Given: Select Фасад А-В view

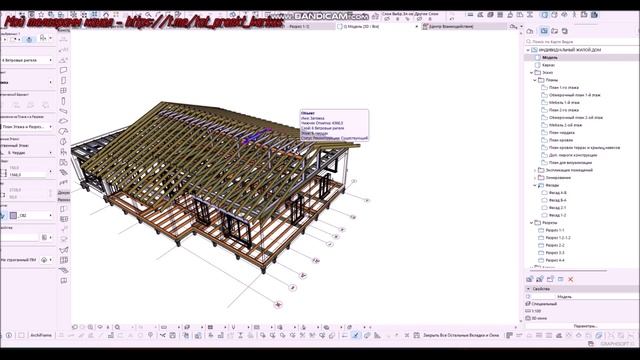Looking at the screenshot, I should [558, 193].
